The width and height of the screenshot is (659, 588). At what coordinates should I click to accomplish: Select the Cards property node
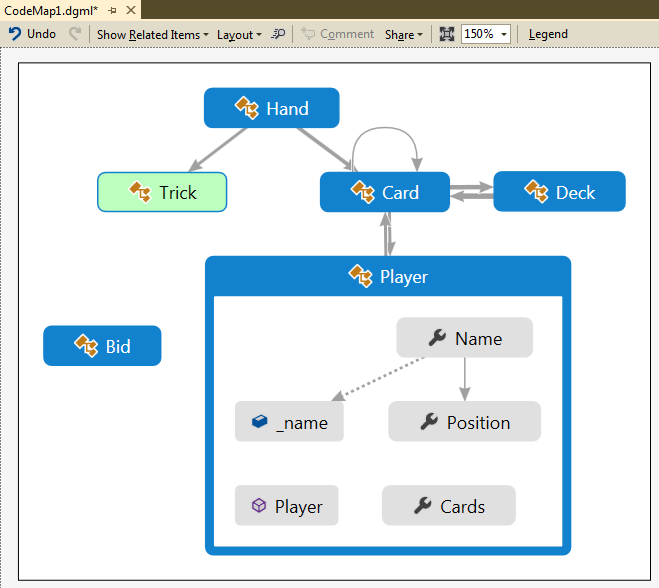[449, 506]
